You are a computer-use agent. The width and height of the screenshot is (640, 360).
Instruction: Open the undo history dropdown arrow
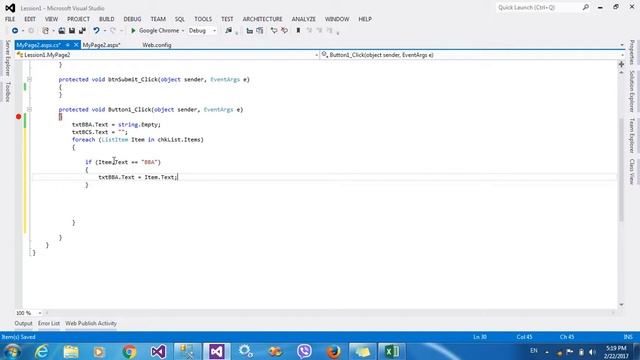(x=104, y=31)
